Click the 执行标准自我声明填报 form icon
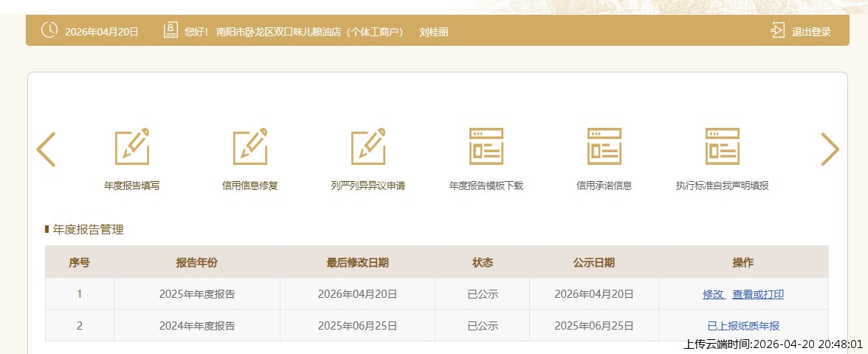The height and width of the screenshot is (354, 868). [x=723, y=146]
